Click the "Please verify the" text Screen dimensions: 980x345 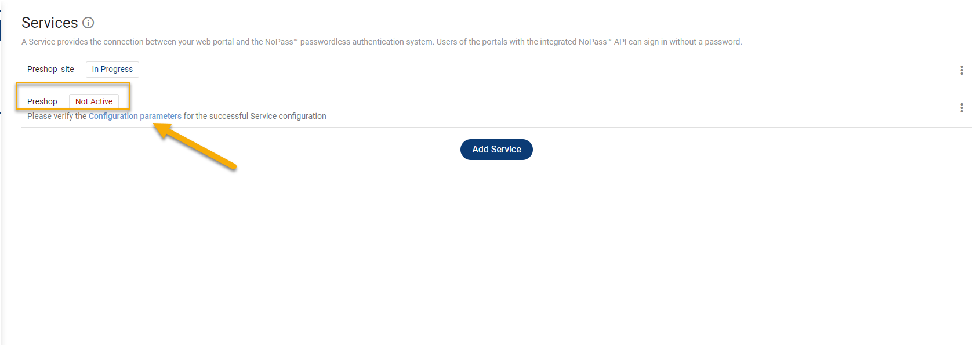pyautogui.click(x=57, y=116)
